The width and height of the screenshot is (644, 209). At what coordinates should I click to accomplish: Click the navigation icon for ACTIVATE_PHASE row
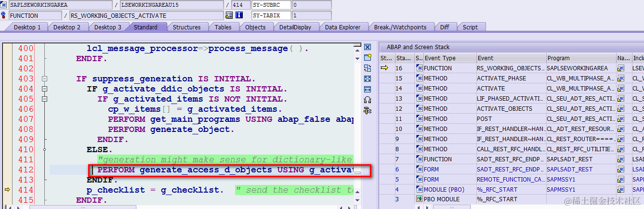(x=621, y=78)
